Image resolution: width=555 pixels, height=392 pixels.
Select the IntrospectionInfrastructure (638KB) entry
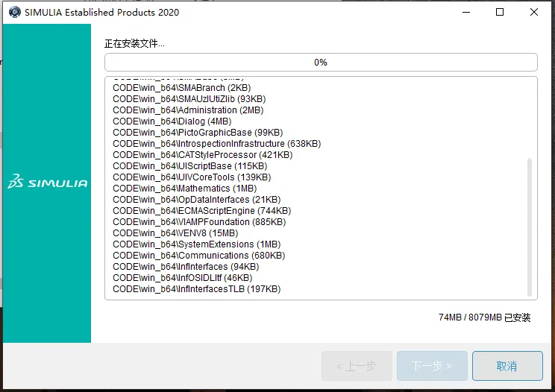pyautogui.click(x=216, y=144)
